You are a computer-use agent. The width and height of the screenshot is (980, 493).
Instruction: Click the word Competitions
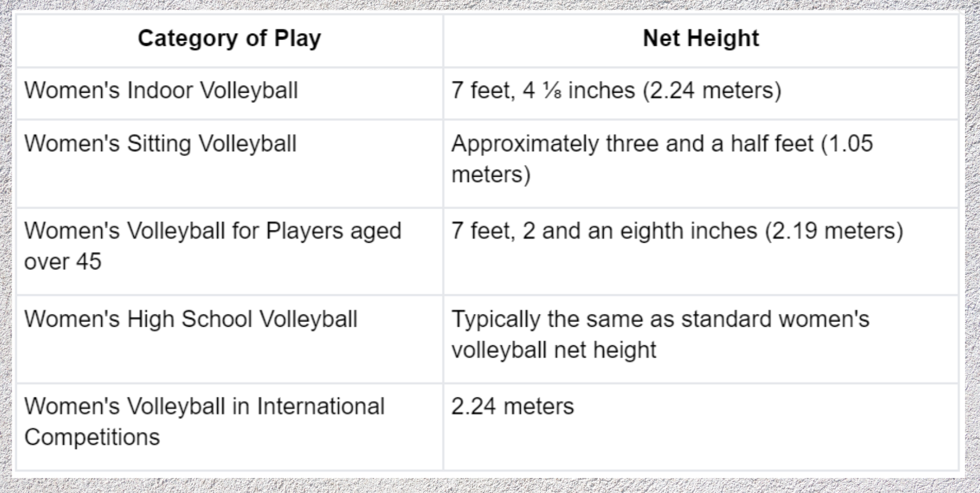[92, 437]
